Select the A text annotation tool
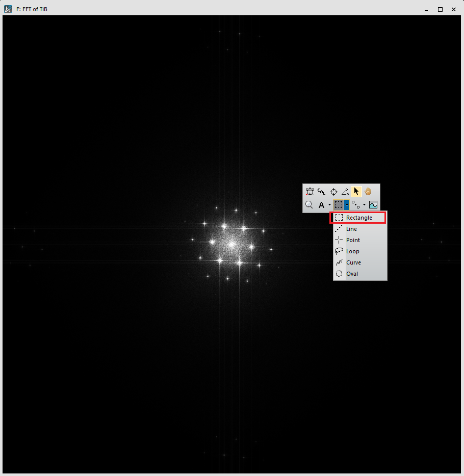 pyautogui.click(x=321, y=205)
